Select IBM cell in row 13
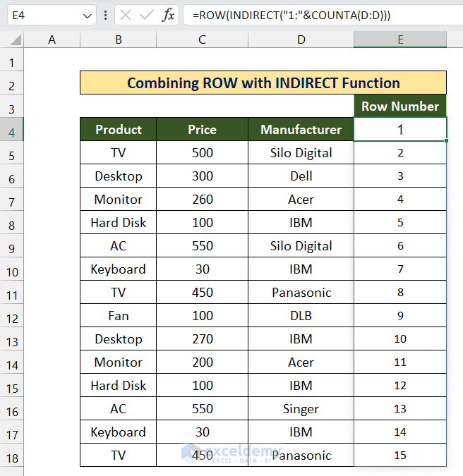This screenshot has height=476, width=463. [301, 338]
